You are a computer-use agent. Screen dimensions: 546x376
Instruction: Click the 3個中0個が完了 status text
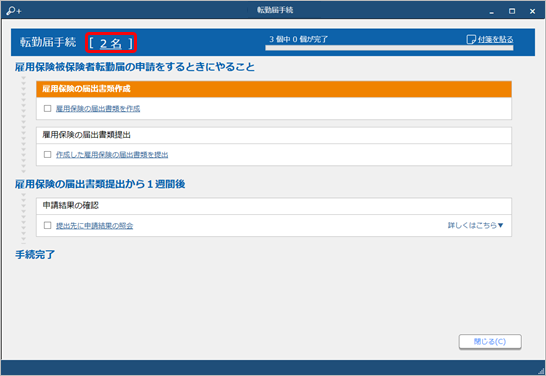pos(298,39)
